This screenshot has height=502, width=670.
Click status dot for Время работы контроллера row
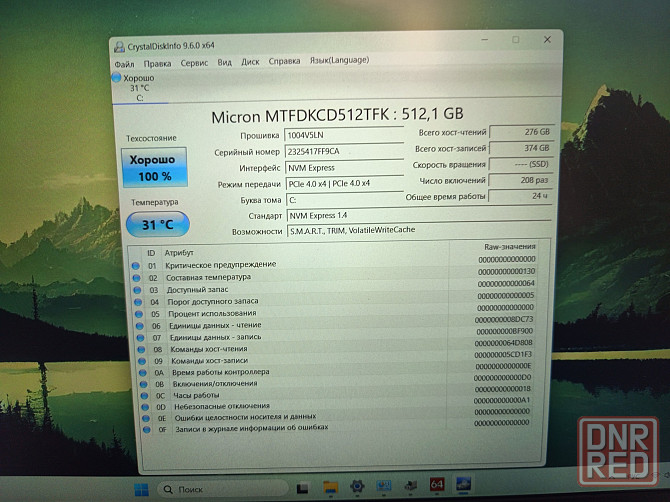click(143, 373)
